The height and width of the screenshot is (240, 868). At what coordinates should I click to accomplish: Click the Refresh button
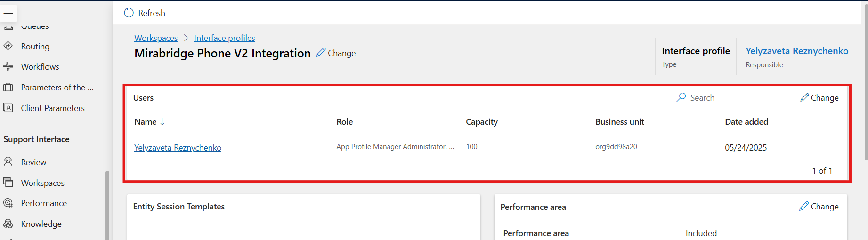145,13
